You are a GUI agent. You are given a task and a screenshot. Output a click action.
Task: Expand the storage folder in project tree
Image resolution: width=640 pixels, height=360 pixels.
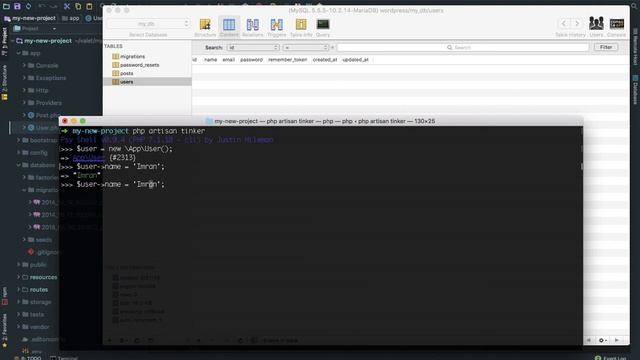click(18, 302)
